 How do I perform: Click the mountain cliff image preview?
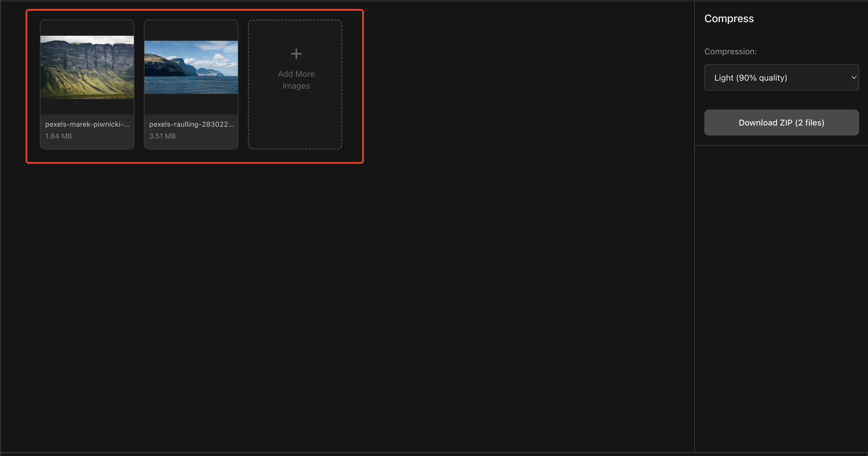(87, 67)
